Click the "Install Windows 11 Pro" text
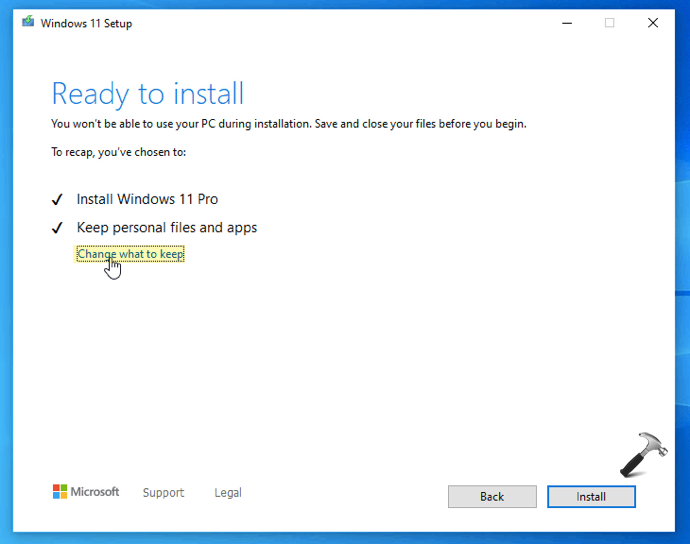The image size is (690, 544). pos(147,199)
